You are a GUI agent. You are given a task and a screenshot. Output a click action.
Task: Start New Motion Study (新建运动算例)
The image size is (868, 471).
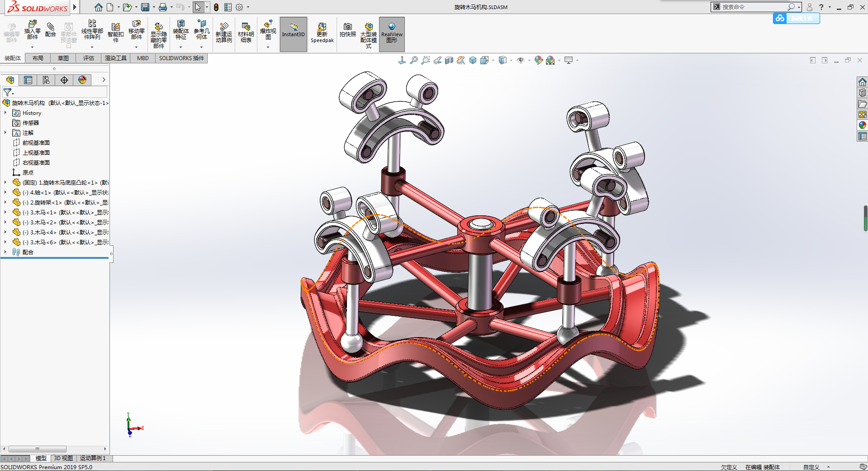pyautogui.click(x=223, y=33)
